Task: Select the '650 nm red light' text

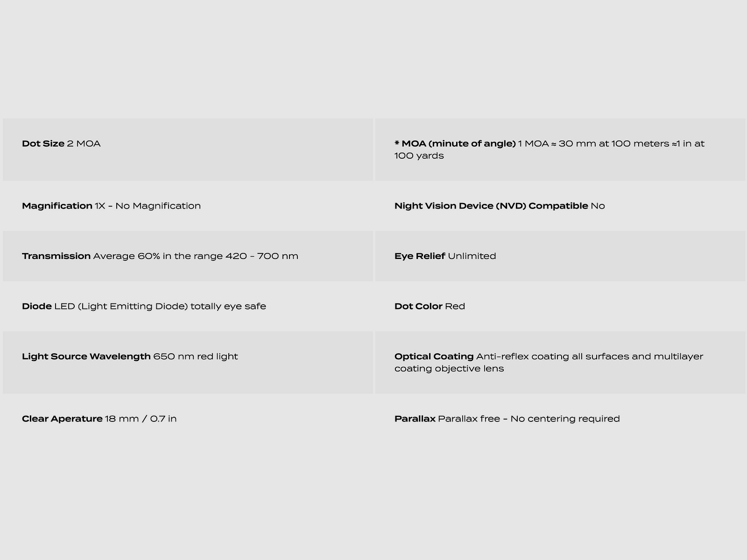Action: click(196, 357)
